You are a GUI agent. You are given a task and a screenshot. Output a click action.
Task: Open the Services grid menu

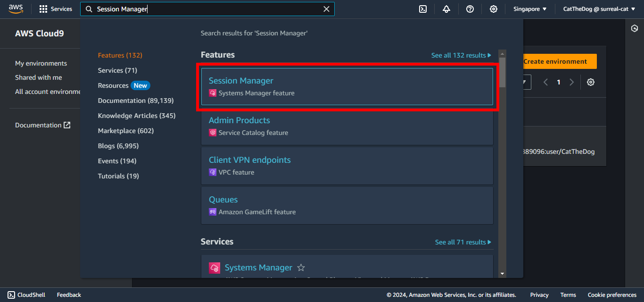[x=55, y=9]
